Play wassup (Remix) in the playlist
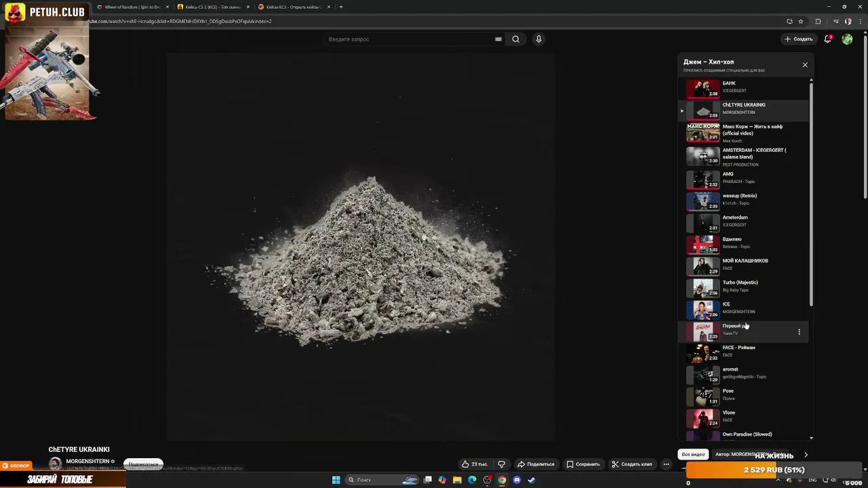The image size is (868, 488). (x=744, y=201)
